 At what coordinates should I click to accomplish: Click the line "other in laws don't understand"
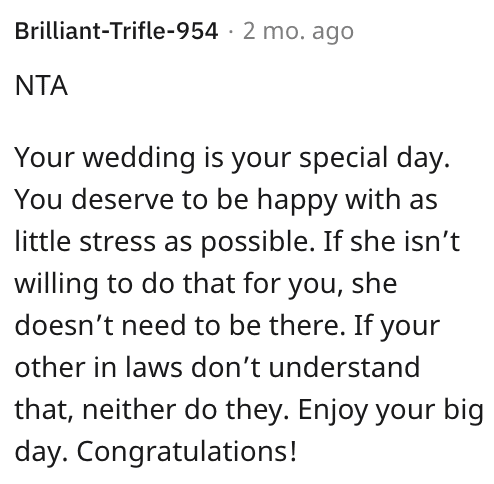click(217, 368)
